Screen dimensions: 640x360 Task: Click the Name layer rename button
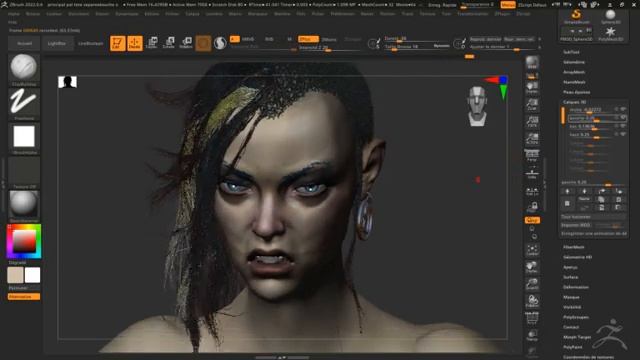coord(584,199)
